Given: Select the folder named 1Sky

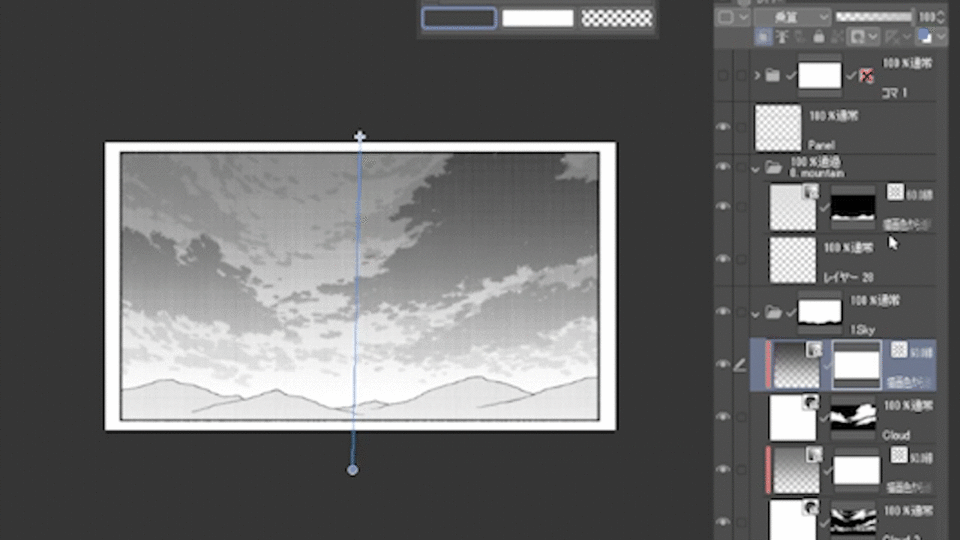Looking at the screenshot, I should tap(862, 330).
